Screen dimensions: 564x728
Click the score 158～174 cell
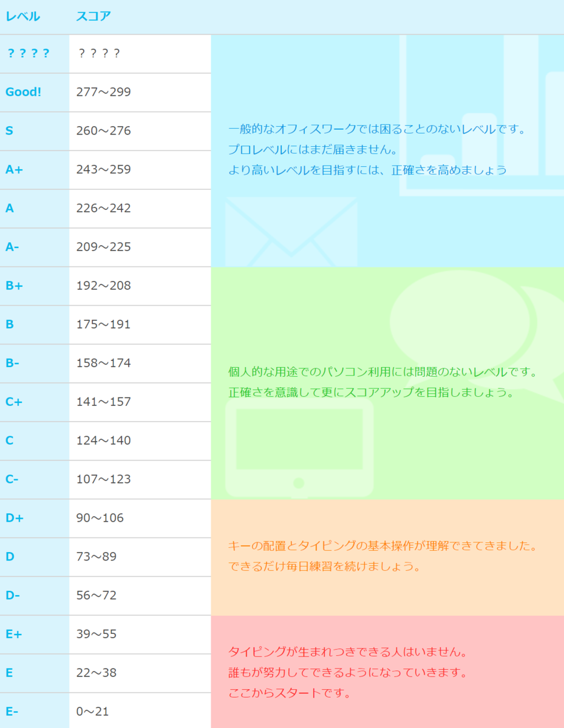140,364
